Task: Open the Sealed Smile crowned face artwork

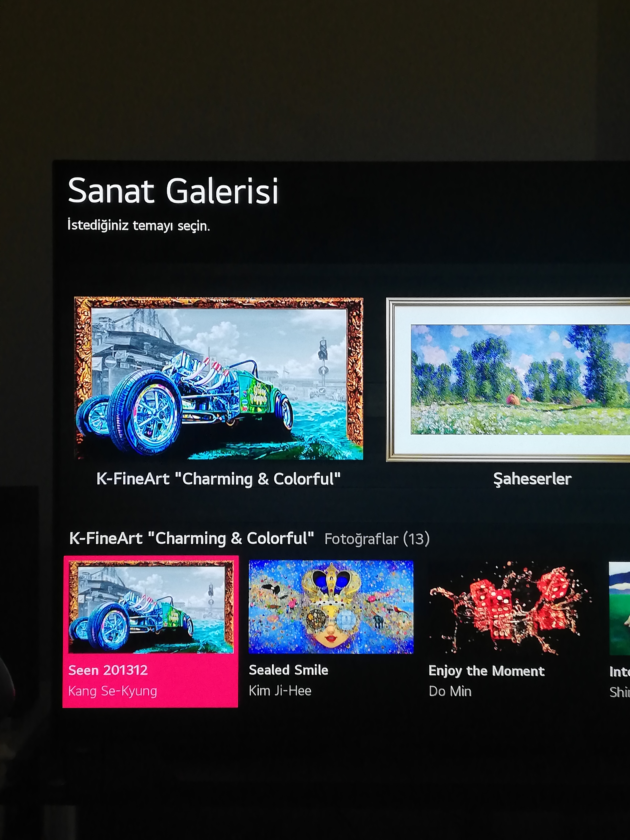Action: (x=331, y=607)
